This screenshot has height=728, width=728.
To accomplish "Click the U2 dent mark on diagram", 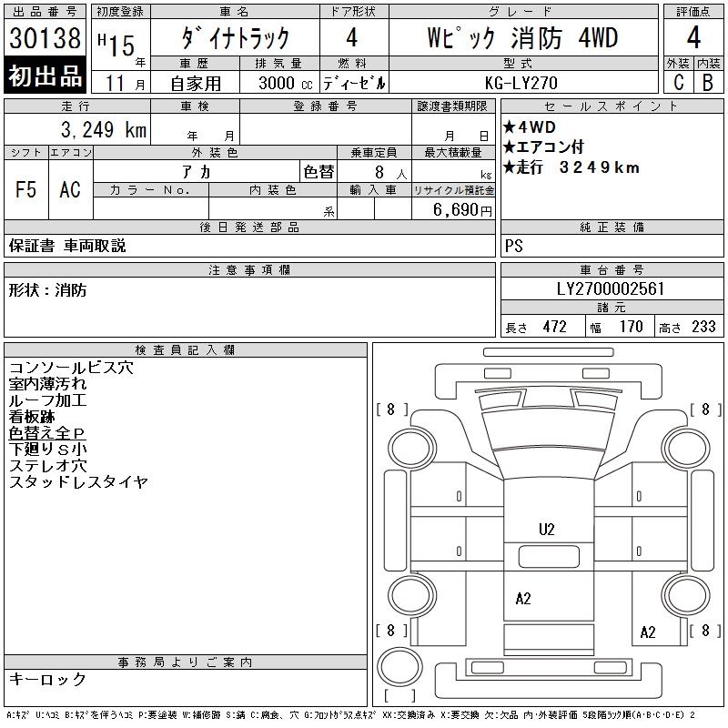I will tap(547, 530).
